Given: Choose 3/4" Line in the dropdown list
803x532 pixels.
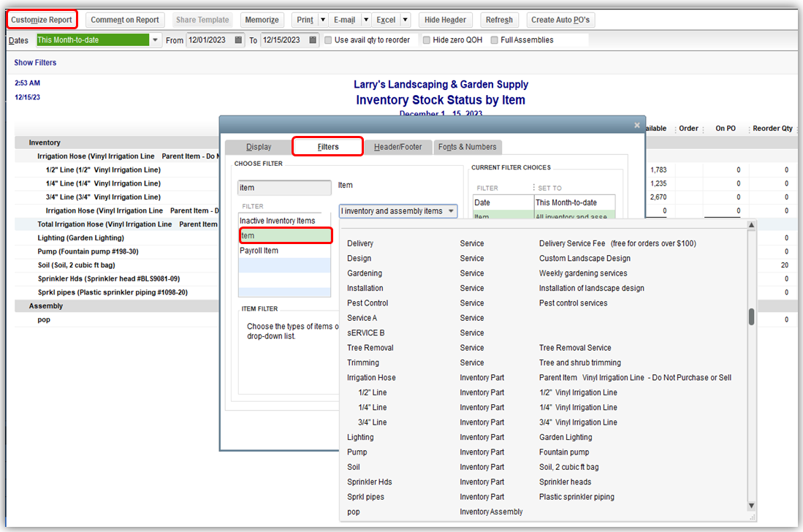Looking at the screenshot, I should (543, 422).
